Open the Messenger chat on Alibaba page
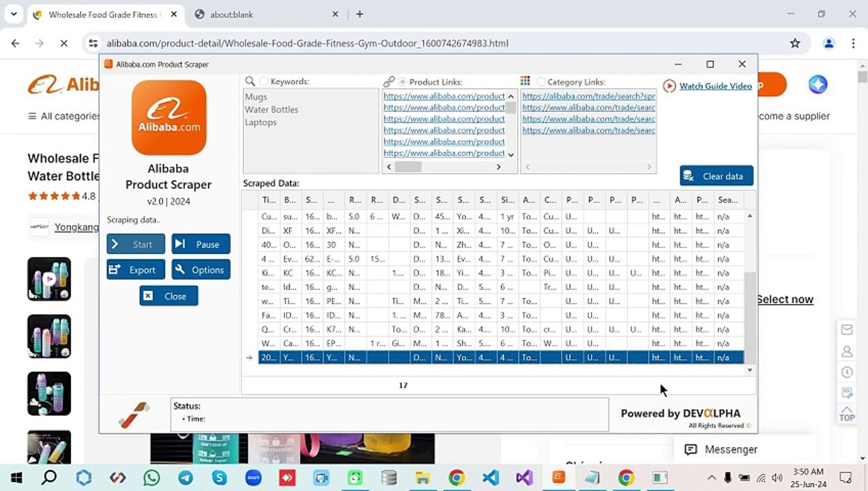 coord(722,449)
